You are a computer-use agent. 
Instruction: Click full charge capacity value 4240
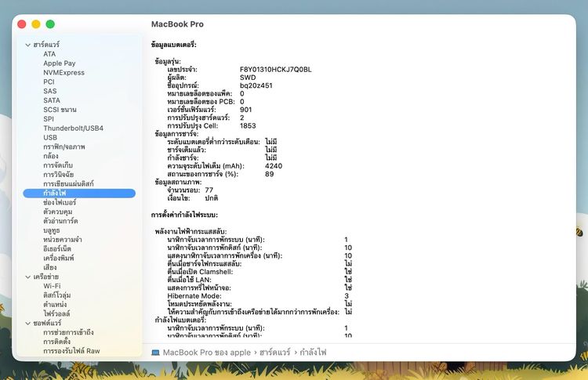[274, 166]
